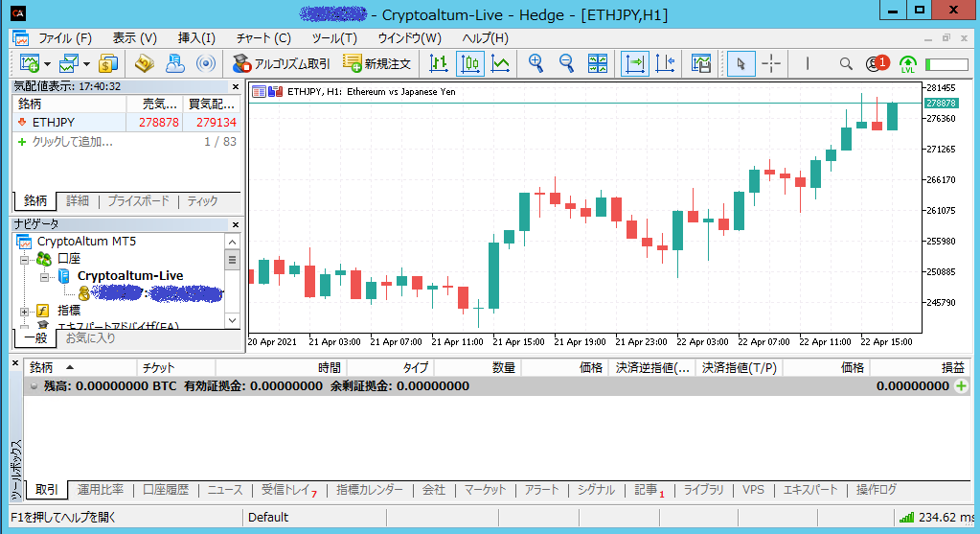Toggle the Data Window gold book icon
This screenshot has width=980, height=534.
(x=145, y=63)
